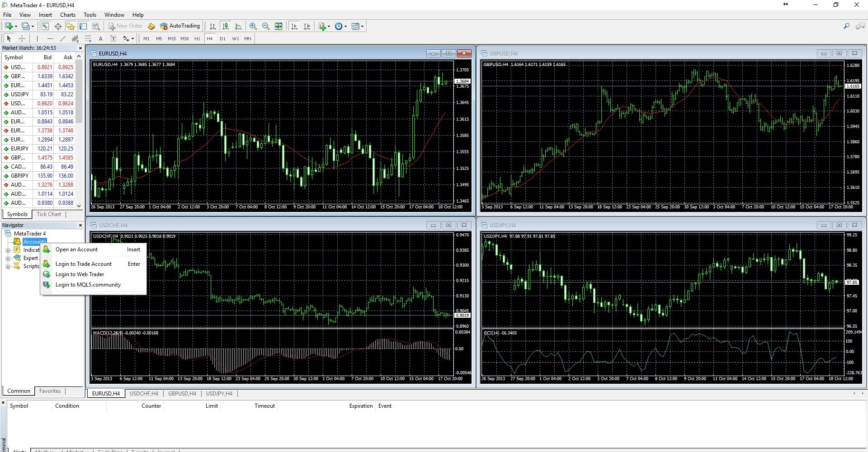
Task: Switch to the USDCHF,H4 chart tab
Action: (144, 394)
